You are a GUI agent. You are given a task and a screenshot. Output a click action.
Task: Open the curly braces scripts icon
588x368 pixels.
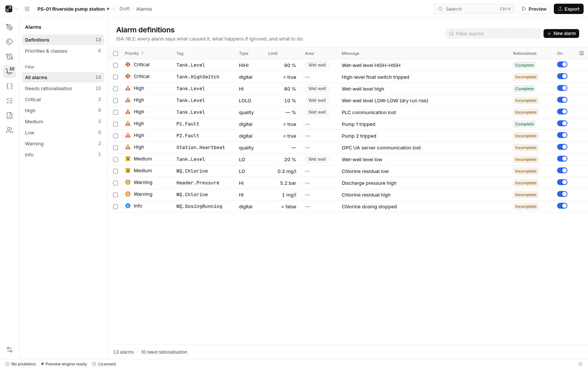(10, 86)
